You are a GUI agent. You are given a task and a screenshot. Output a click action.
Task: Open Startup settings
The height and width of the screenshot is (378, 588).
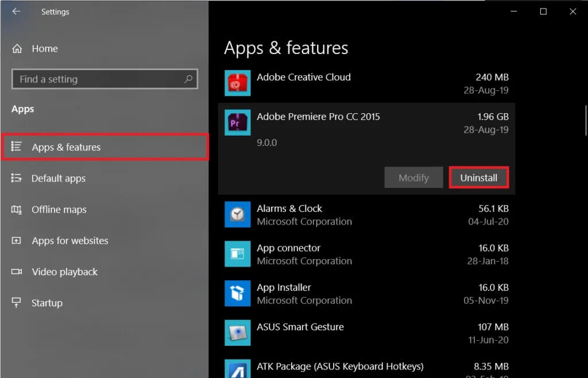[47, 303]
